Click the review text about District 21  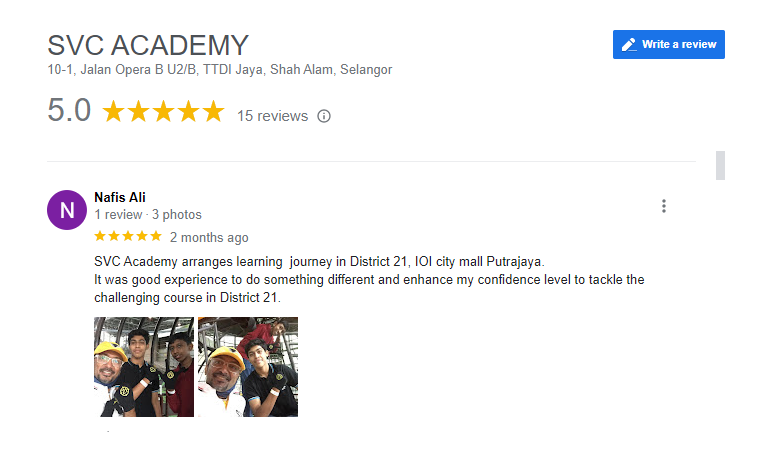pyautogui.click(x=369, y=280)
